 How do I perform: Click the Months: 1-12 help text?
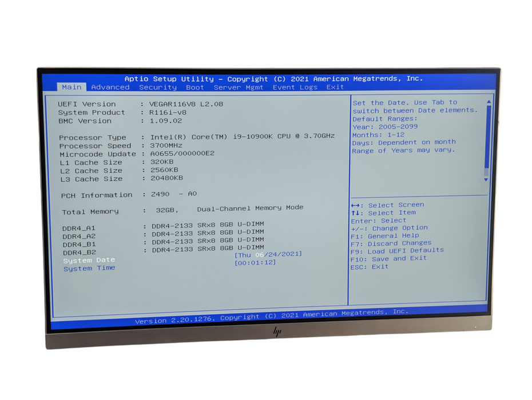coord(378,135)
